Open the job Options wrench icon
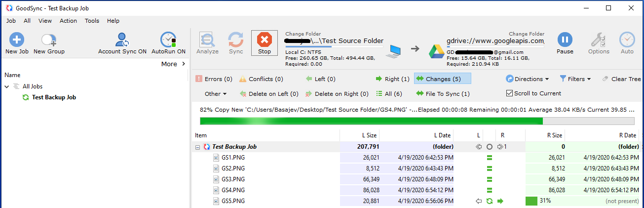The image size is (644, 208). pyautogui.click(x=599, y=40)
